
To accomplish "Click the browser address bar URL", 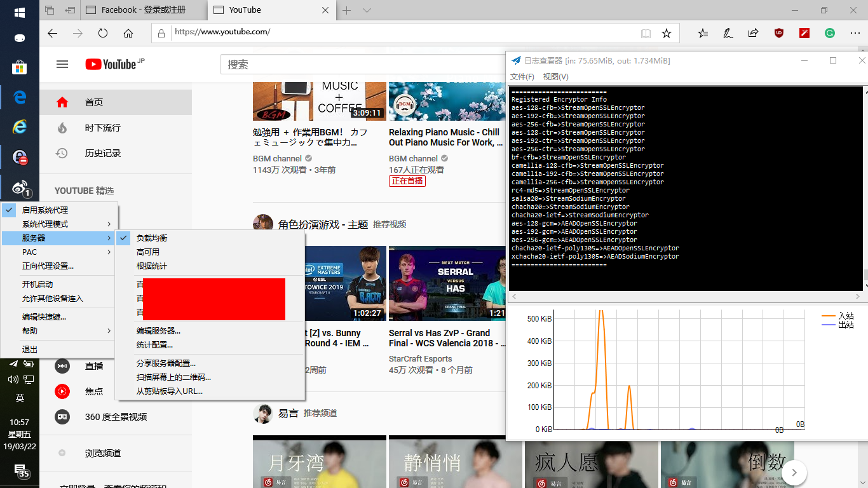I will [222, 32].
